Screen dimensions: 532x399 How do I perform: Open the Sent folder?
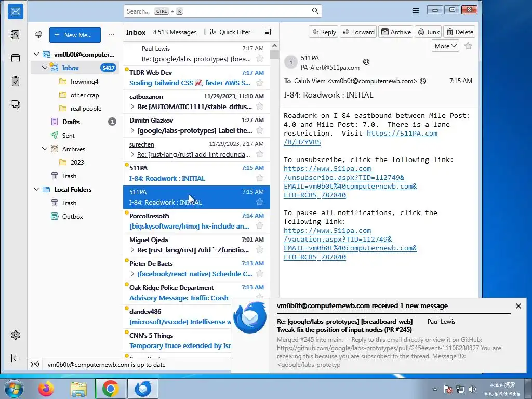pyautogui.click(x=75, y=136)
